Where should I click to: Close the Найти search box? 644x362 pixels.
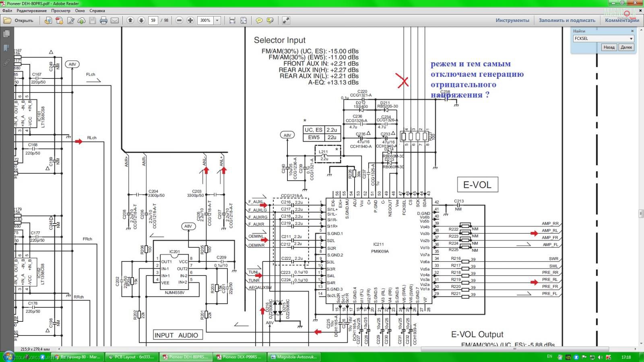point(632,31)
